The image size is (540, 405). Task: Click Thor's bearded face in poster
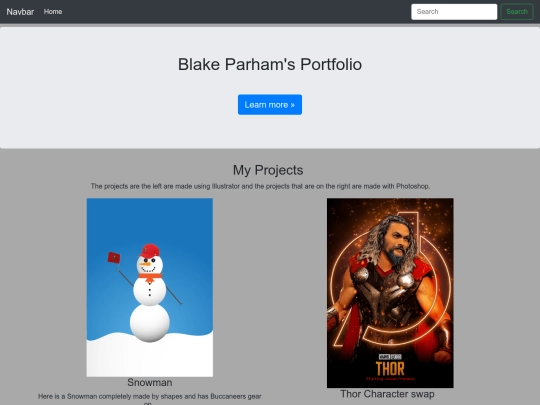399,247
